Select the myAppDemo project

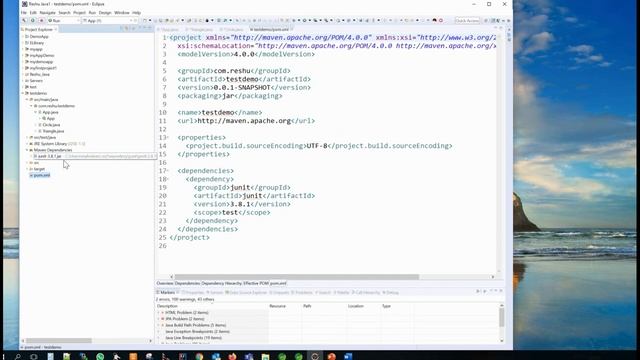tap(42, 56)
